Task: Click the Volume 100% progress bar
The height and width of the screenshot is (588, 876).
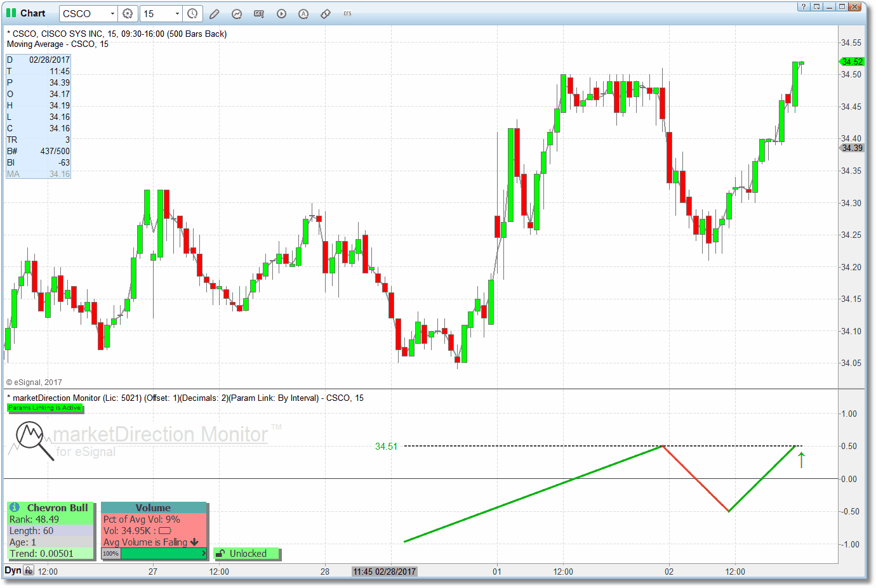Action: (x=154, y=554)
